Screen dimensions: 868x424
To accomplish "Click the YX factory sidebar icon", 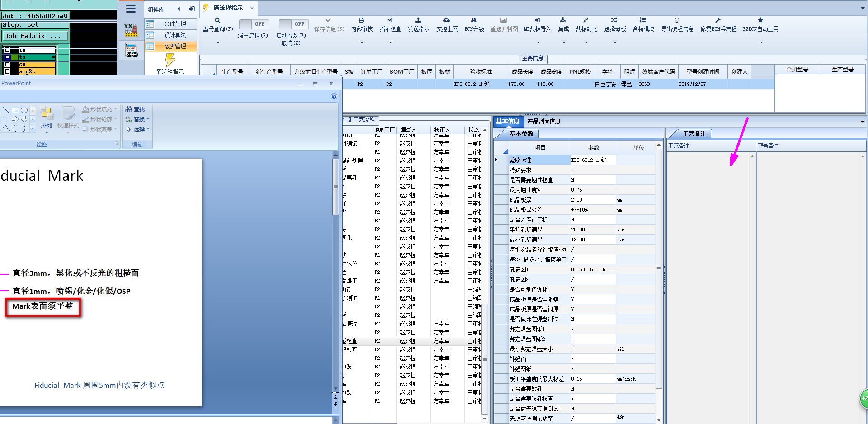I will click(x=131, y=30).
